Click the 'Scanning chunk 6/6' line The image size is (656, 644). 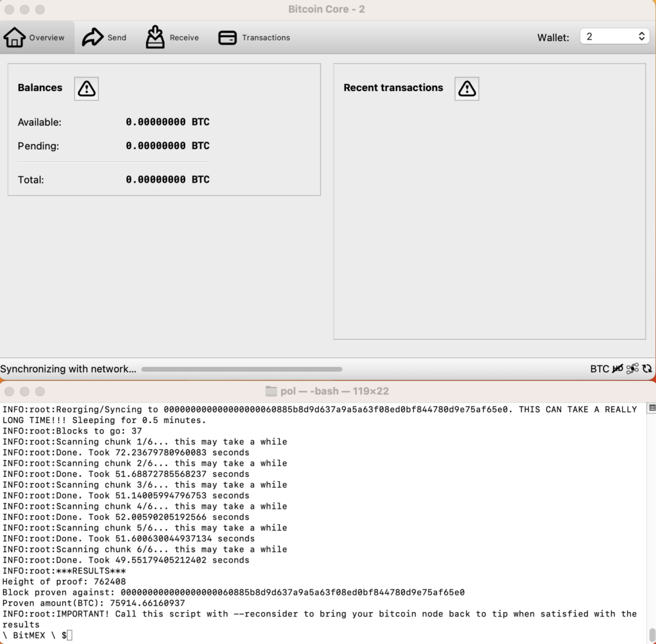pyautogui.click(x=145, y=549)
